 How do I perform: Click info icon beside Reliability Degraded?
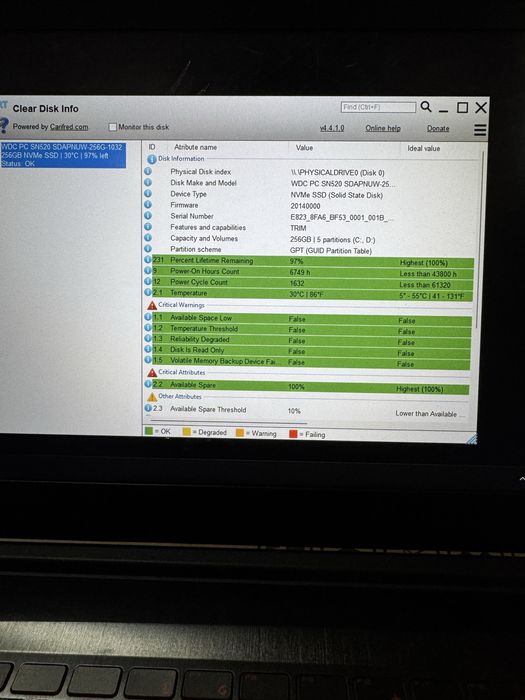[148, 338]
